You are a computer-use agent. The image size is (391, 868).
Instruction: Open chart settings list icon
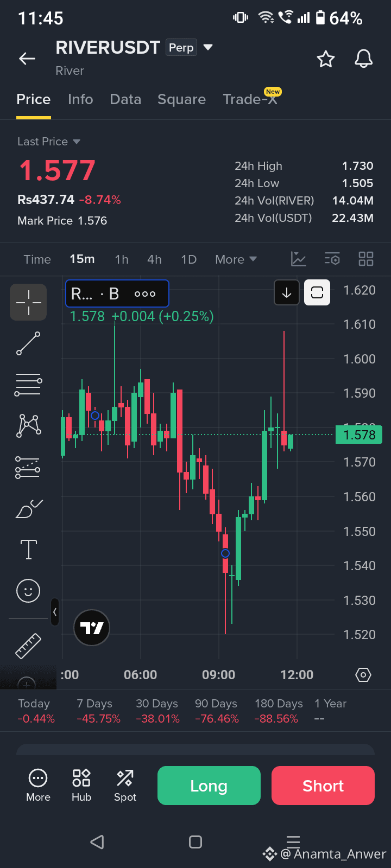[332, 259]
